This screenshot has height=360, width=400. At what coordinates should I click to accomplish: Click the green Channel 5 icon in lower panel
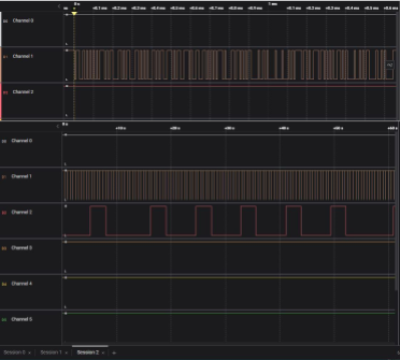tap(4, 320)
